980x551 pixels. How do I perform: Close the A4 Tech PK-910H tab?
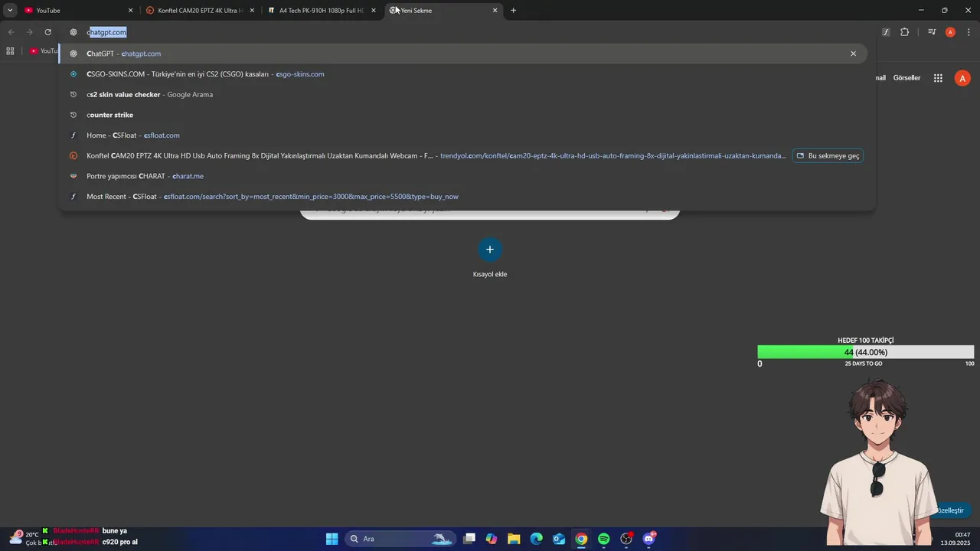tap(374, 11)
